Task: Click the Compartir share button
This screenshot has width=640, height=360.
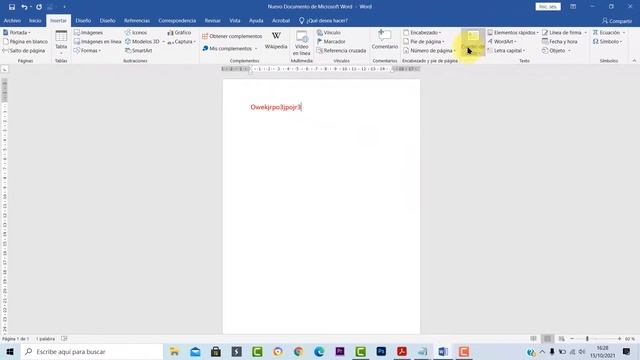Action: 617,21
